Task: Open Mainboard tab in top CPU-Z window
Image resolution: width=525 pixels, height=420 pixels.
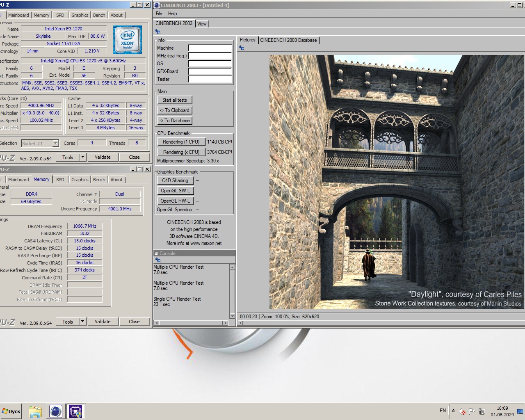Action: tap(18, 15)
